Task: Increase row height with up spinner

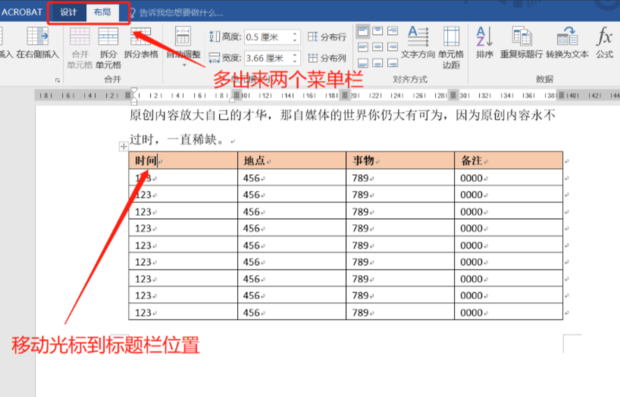Action: coord(295,34)
